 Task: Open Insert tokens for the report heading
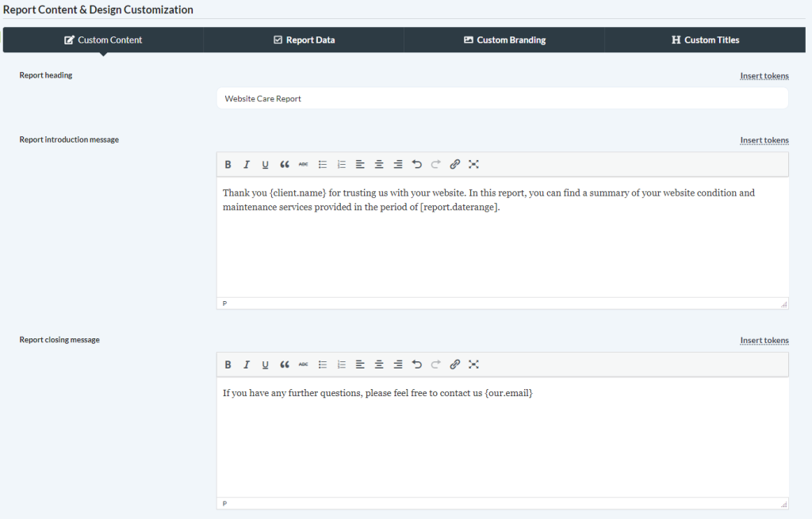pyautogui.click(x=764, y=75)
